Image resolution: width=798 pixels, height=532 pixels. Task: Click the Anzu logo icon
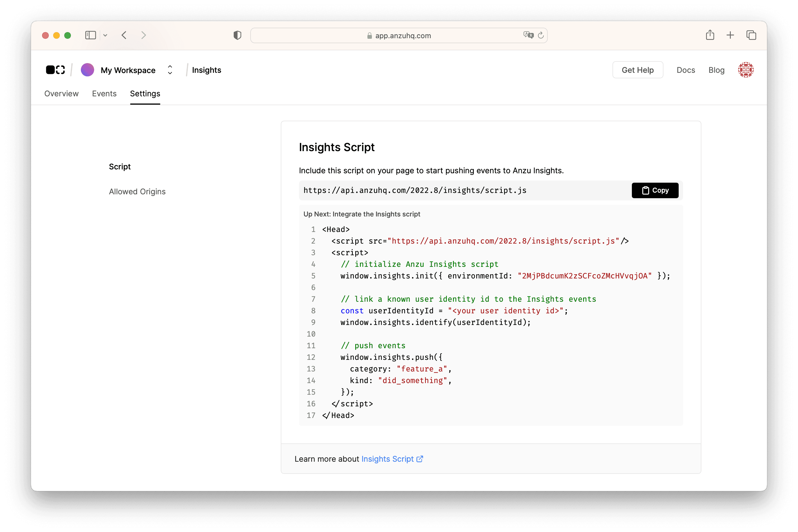pos(55,70)
